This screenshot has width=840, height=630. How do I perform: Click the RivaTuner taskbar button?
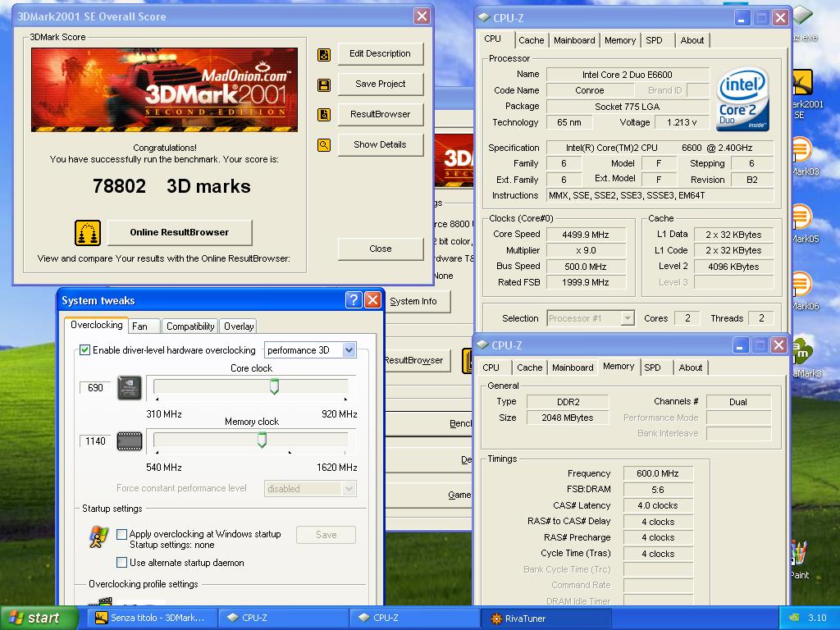[x=546, y=619]
